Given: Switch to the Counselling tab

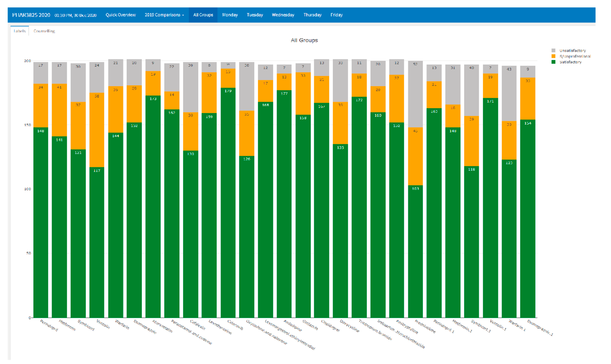Looking at the screenshot, I should point(44,31).
